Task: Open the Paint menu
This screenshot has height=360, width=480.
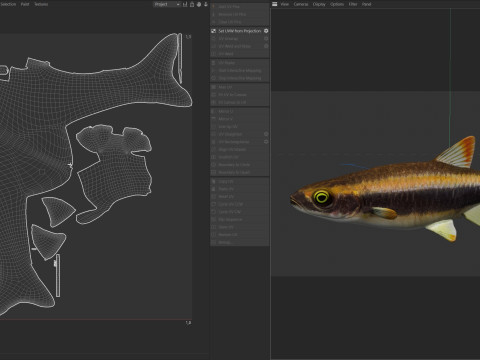Action: (x=25, y=4)
